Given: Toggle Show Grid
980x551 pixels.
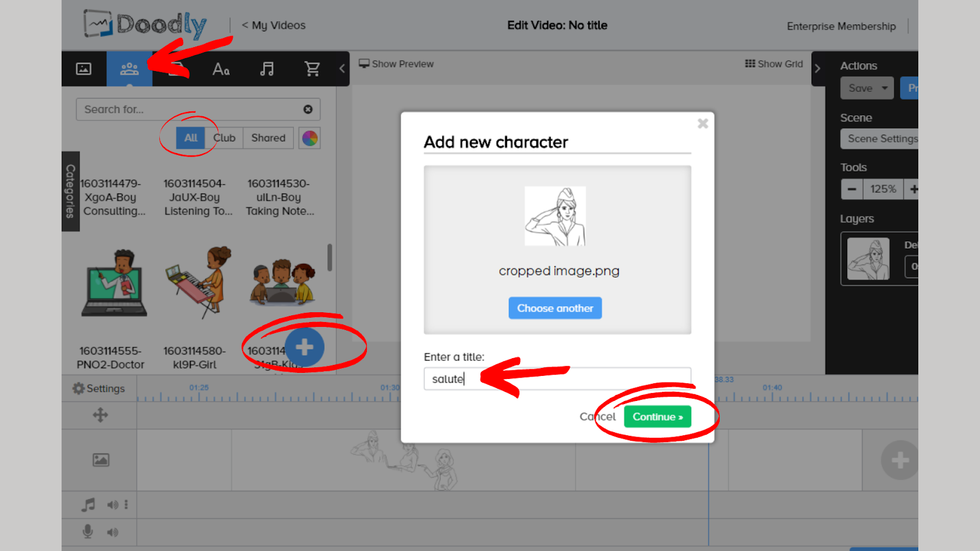Looking at the screenshot, I should pyautogui.click(x=774, y=64).
